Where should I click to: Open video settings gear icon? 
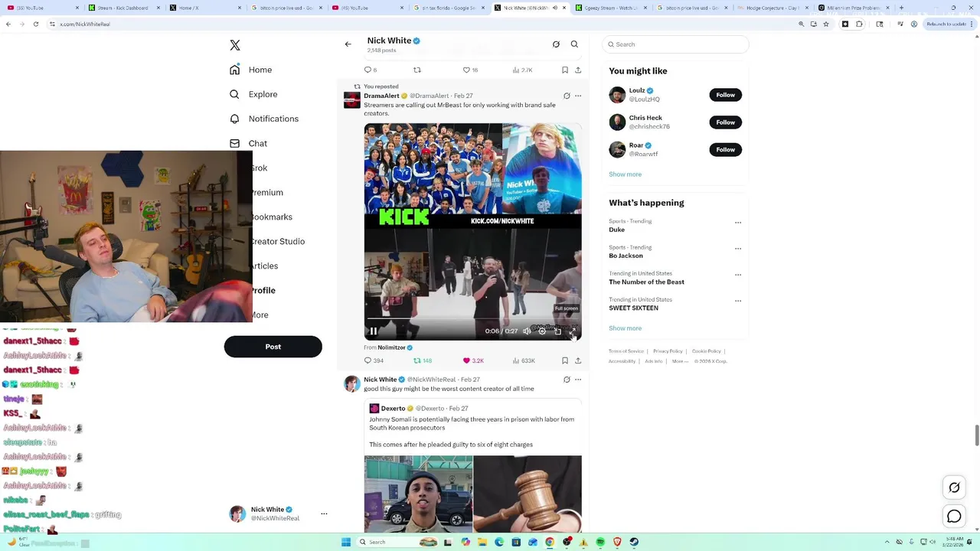(542, 331)
